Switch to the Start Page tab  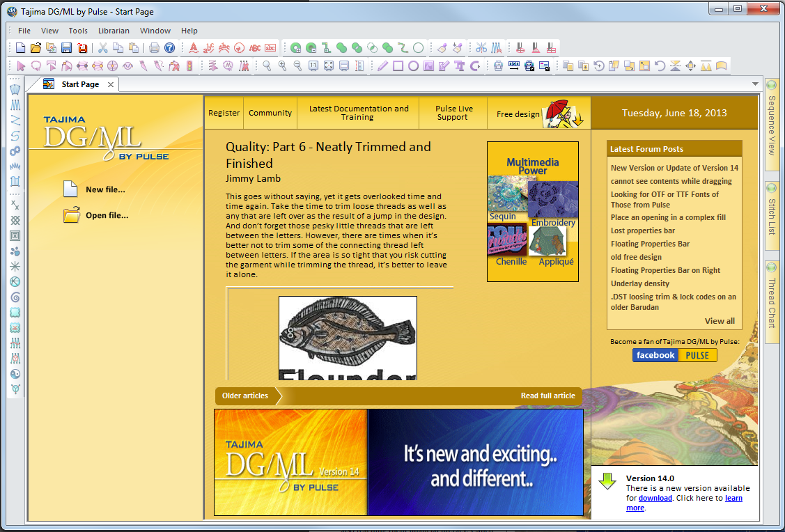click(x=80, y=84)
